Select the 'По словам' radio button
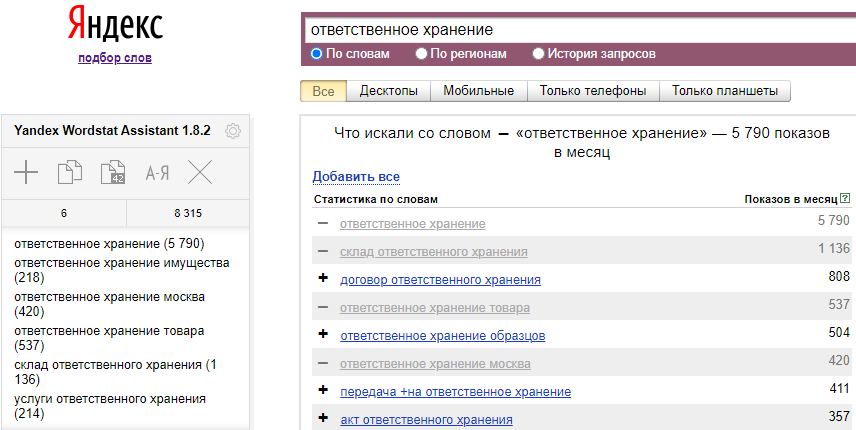Viewport: 856px width, 430px height. [x=317, y=53]
